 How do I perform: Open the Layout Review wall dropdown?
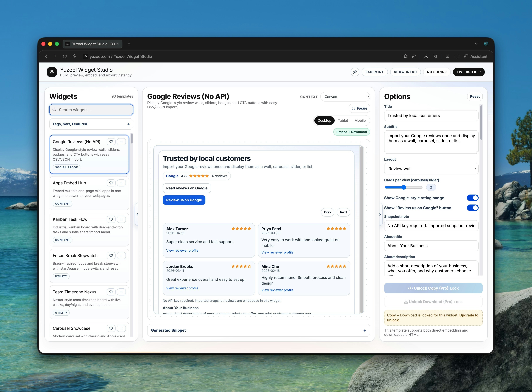click(x=431, y=169)
